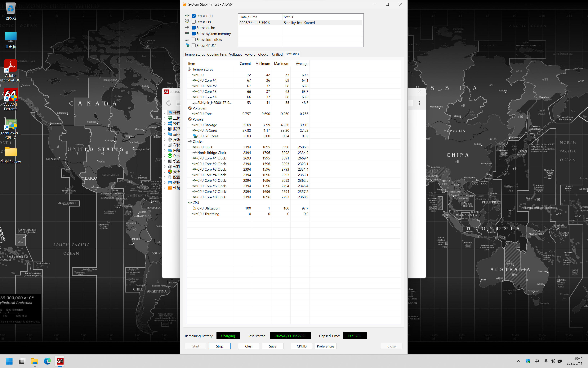Select the AIDA64 Extreme desktop shortcut

click(x=11, y=99)
